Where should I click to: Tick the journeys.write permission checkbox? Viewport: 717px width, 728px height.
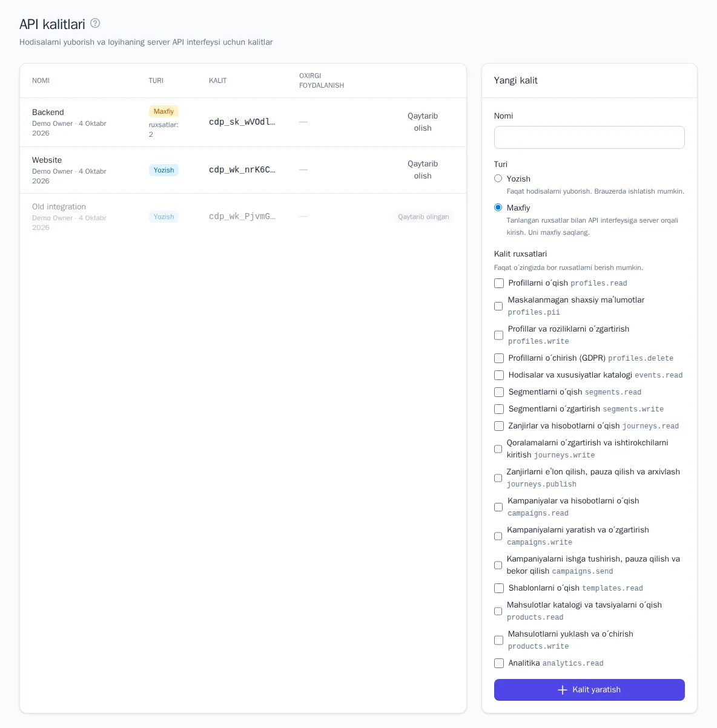pos(498,449)
